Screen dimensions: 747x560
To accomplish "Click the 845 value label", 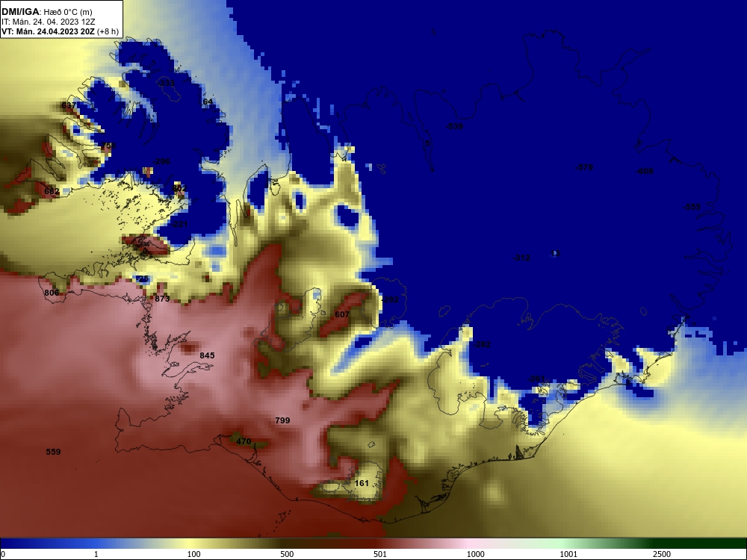I will 207,355.
